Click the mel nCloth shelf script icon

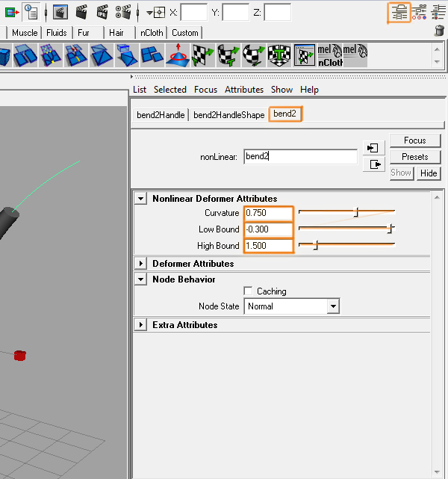(329, 55)
